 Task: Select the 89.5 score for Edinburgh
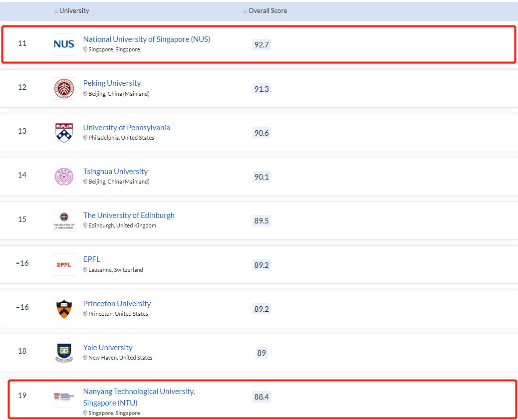(261, 220)
